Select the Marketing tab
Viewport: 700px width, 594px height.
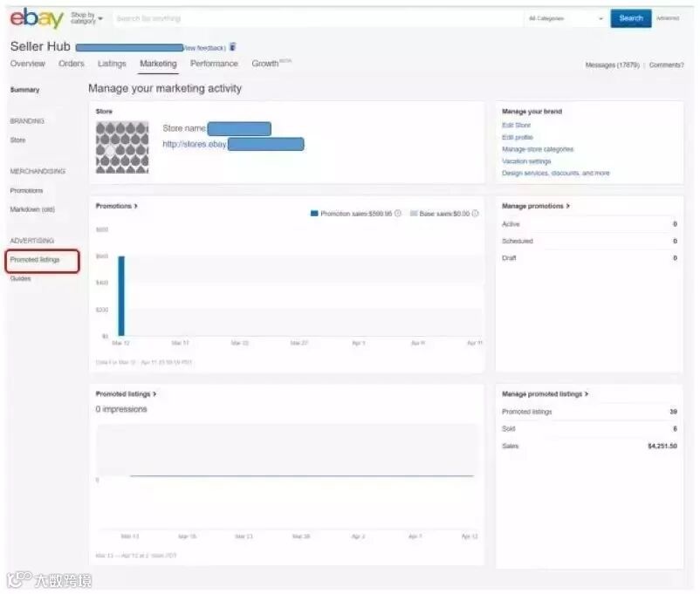[158, 64]
